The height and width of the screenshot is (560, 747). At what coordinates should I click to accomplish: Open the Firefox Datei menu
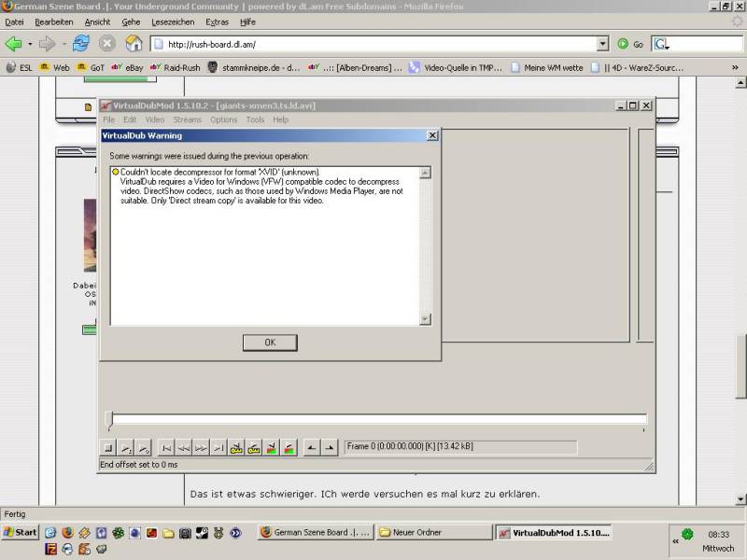14,21
